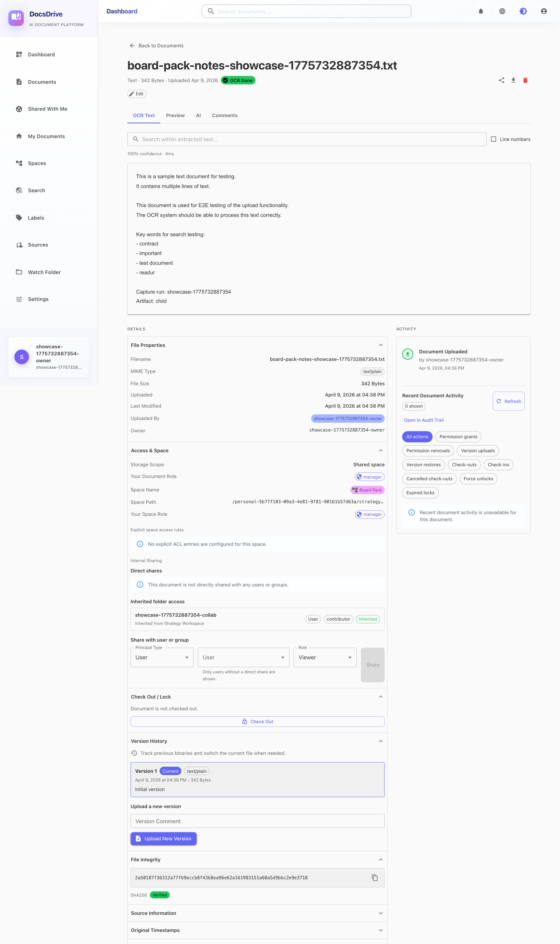Open the user account icon
The height and width of the screenshot is (944, 560).
pos(544,11)
